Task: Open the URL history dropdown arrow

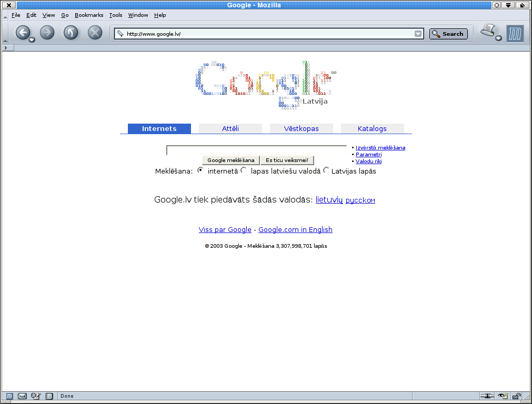Action: [418, 34]
